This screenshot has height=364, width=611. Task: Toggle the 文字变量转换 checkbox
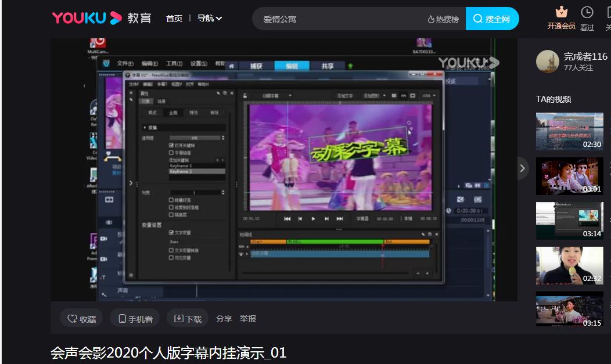pyautogui.click(x=171, y=250)
